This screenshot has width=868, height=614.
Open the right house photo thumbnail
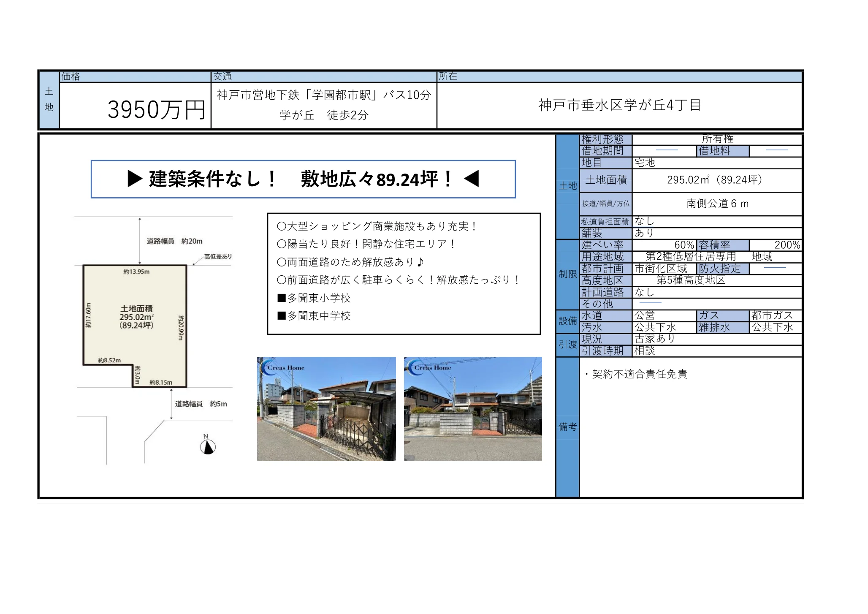(x=473, y=409)
